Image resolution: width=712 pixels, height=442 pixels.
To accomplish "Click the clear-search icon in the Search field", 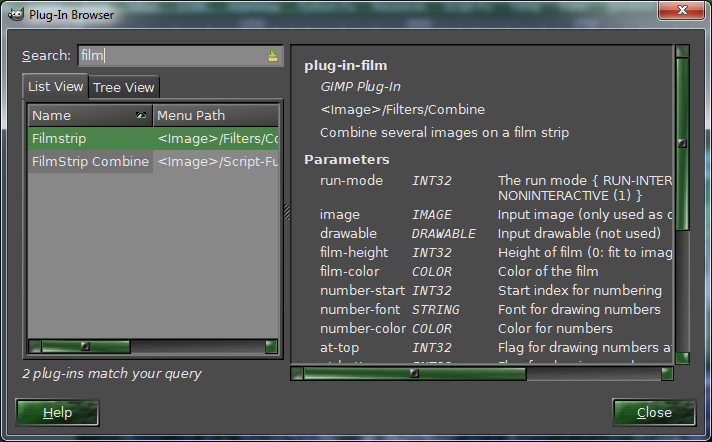I will [273, 56].
